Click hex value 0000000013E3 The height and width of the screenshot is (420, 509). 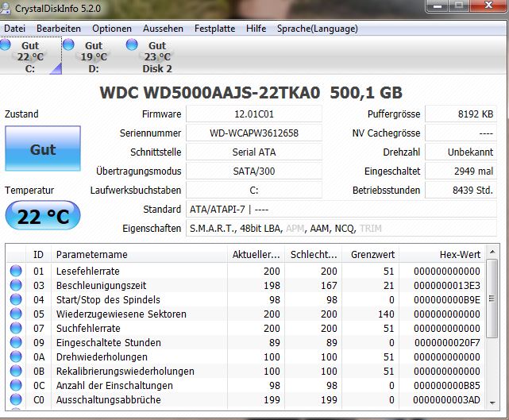[x=447, y=285]
